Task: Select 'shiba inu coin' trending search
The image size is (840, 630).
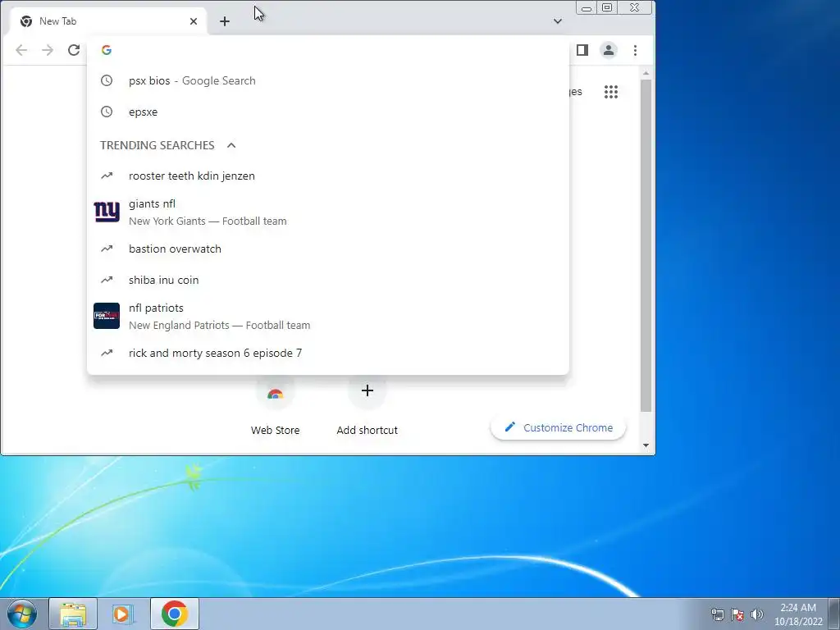Action: (328, 280)
